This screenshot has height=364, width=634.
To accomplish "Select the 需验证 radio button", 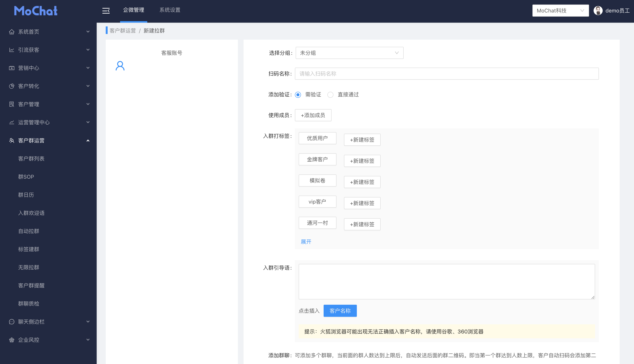I will click(298, 95).
